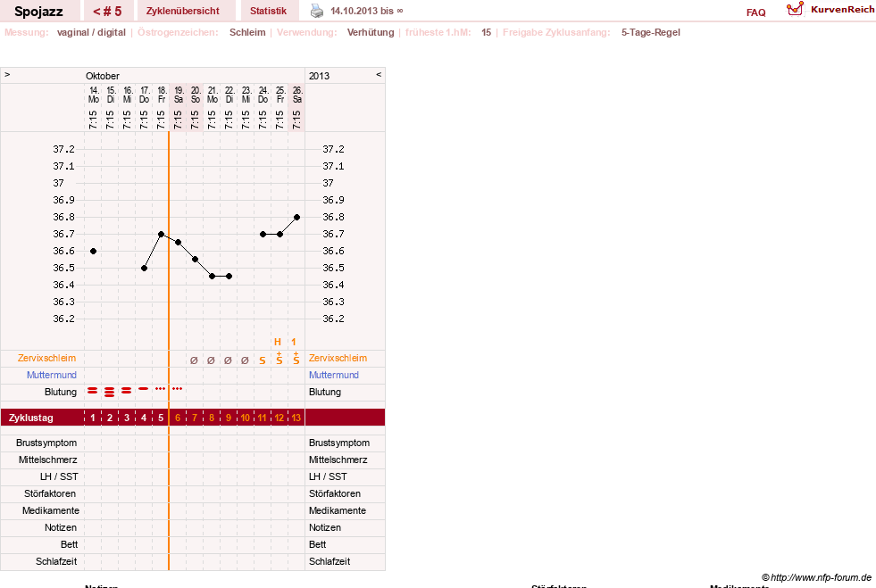876x588 pixels.
Task: Click the früheste 1.hM value '15'
Action: [486, 32]
